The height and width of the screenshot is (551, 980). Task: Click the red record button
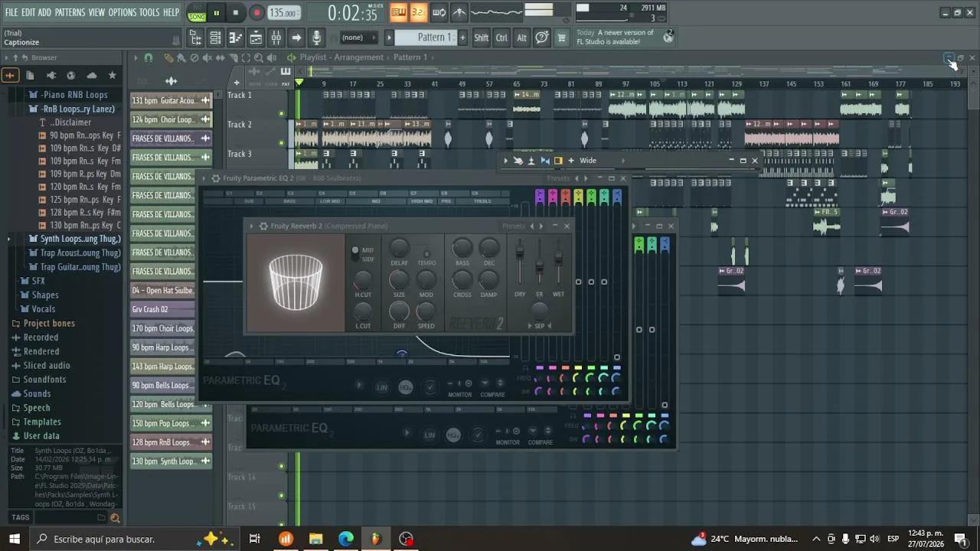point(256,13)
